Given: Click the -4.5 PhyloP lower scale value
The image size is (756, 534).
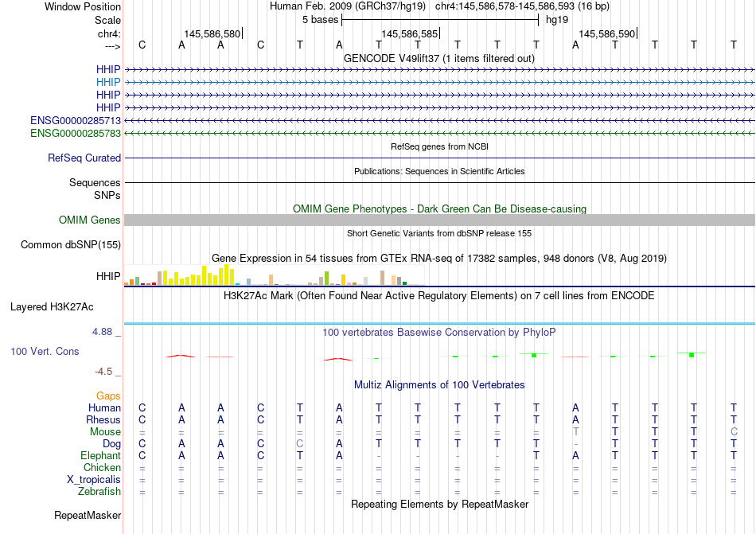Looking at the screenshot, I should coord(103,371).
